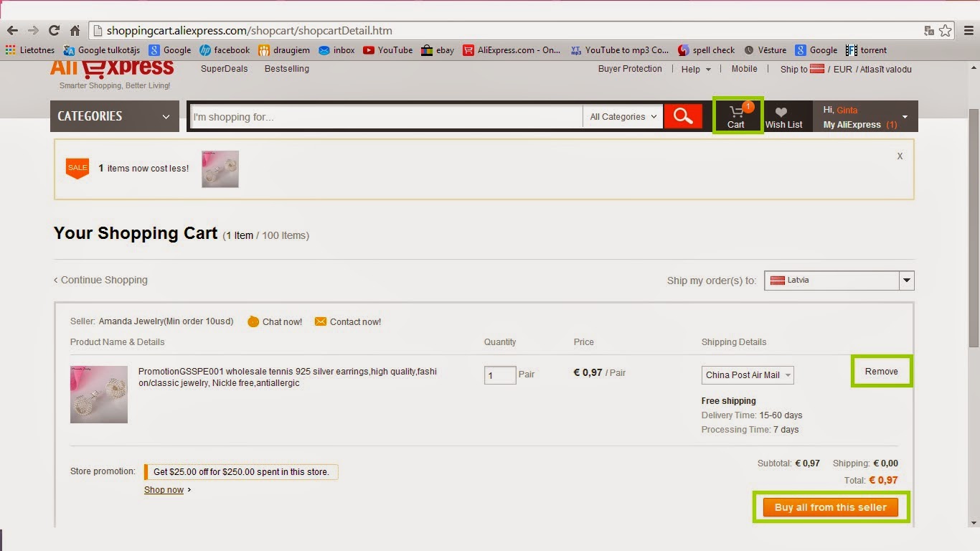
Task: Click the red search magnifier button
Action: [x=683, y=116]
